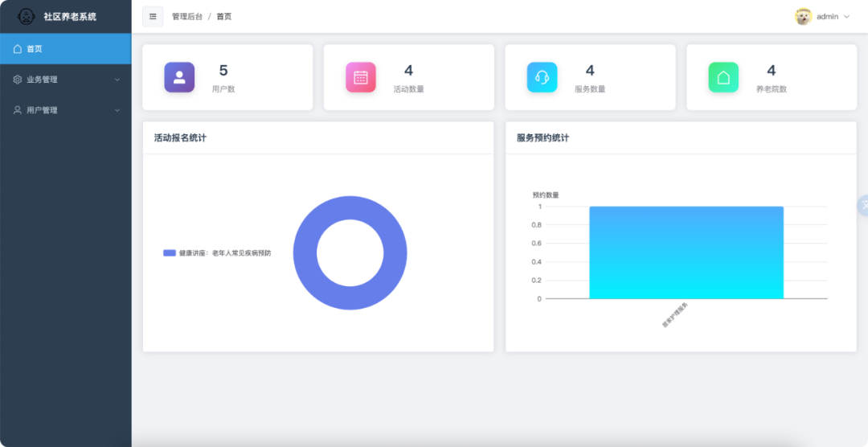
Task: Click the 养老院数 label
Action: point(772,88)
